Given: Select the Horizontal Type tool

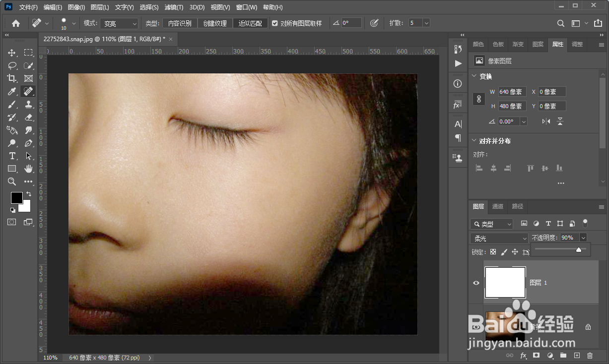Looking at the screenshot, I should [x=12, y=156].
